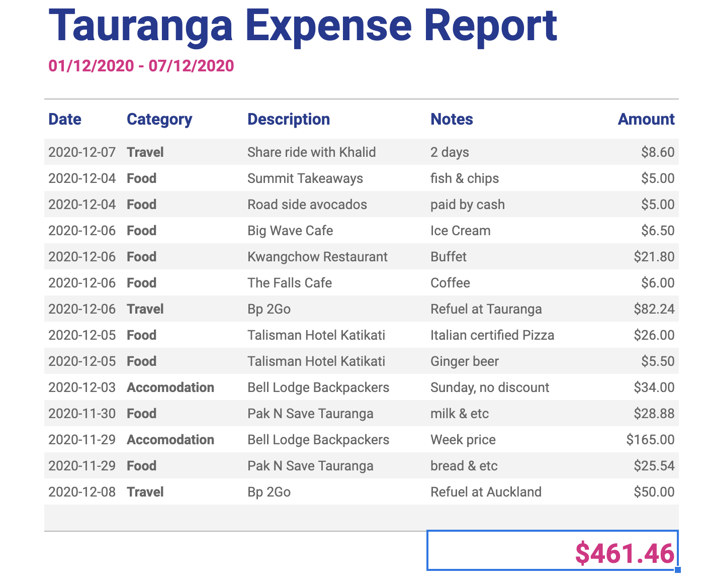Select the $461.46 total cell
The width and height of the screenshot is (705, 588).
tap(552, 552)
